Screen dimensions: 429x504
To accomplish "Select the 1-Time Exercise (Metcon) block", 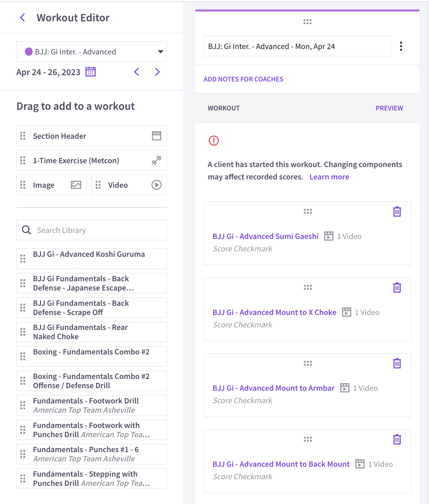I will [92, 161].
